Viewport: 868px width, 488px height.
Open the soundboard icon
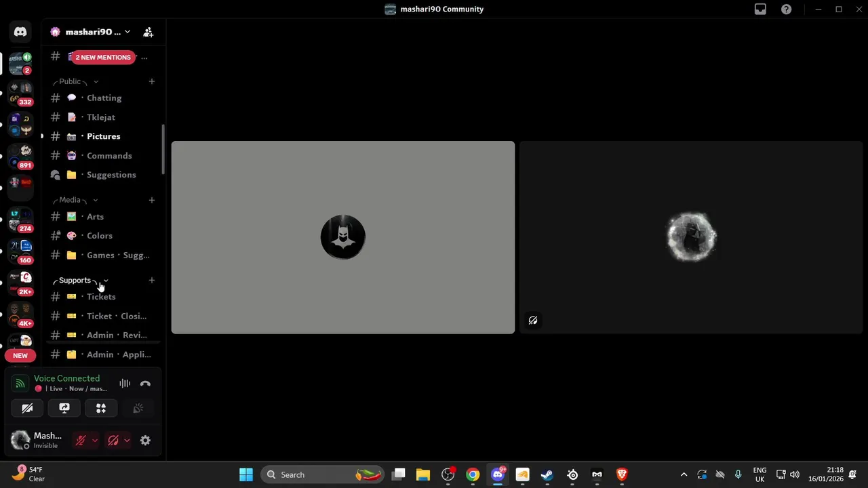coord(138,408)
